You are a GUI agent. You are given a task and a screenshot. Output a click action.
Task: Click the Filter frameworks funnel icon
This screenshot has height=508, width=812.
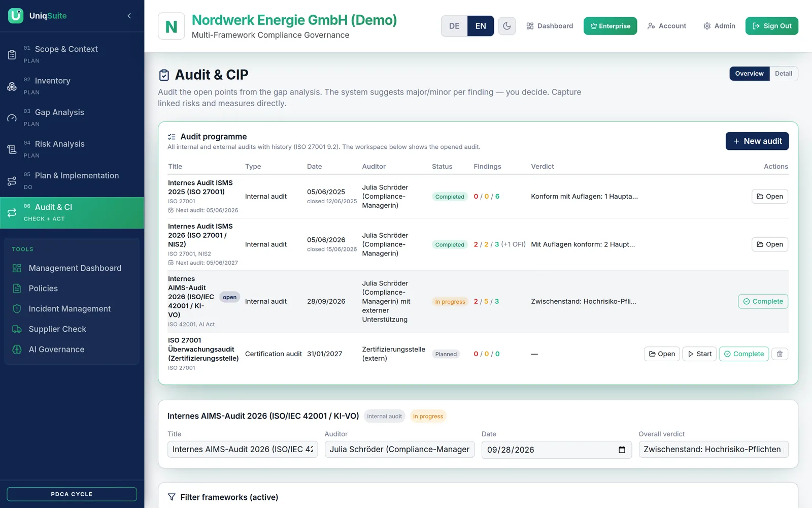(172, 497)
